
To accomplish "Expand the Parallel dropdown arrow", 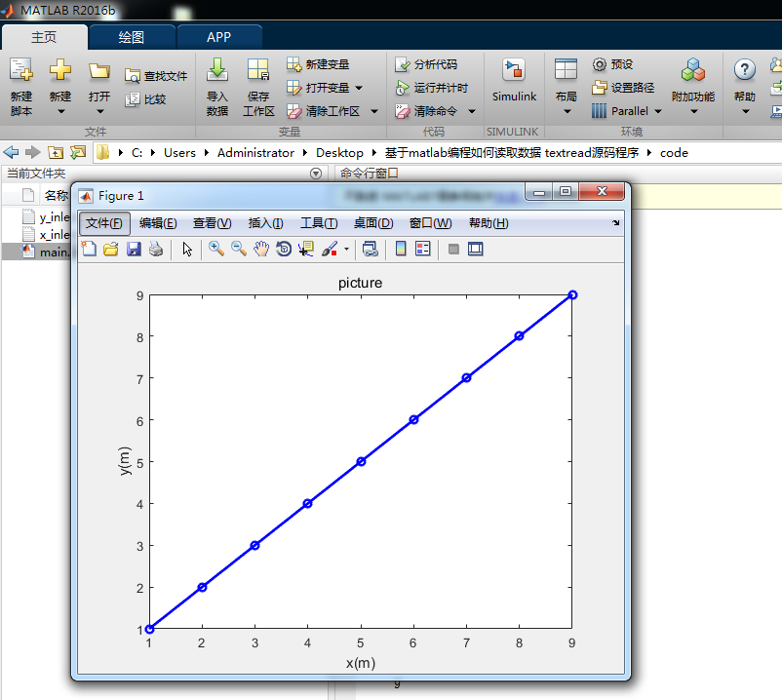I will point(658,111).
